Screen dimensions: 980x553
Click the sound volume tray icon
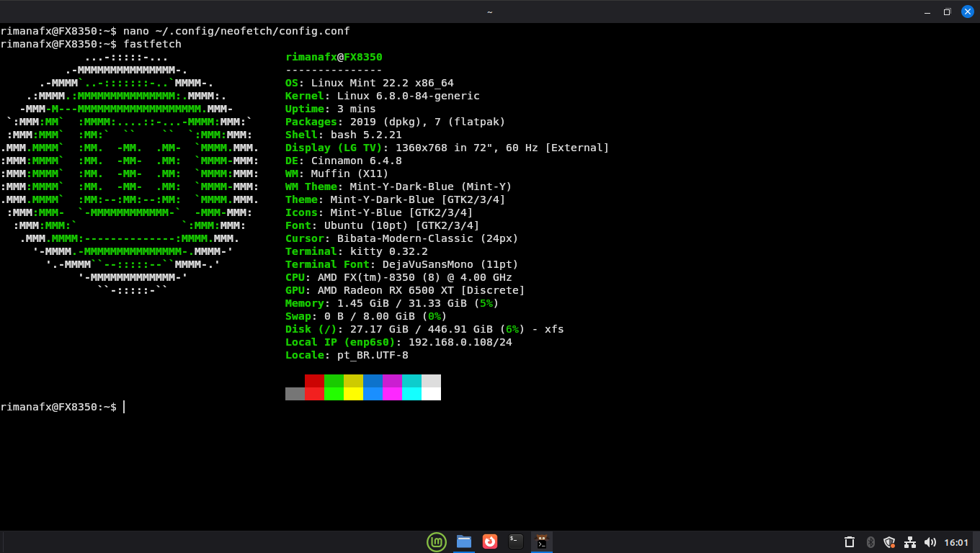pos(930,542)
